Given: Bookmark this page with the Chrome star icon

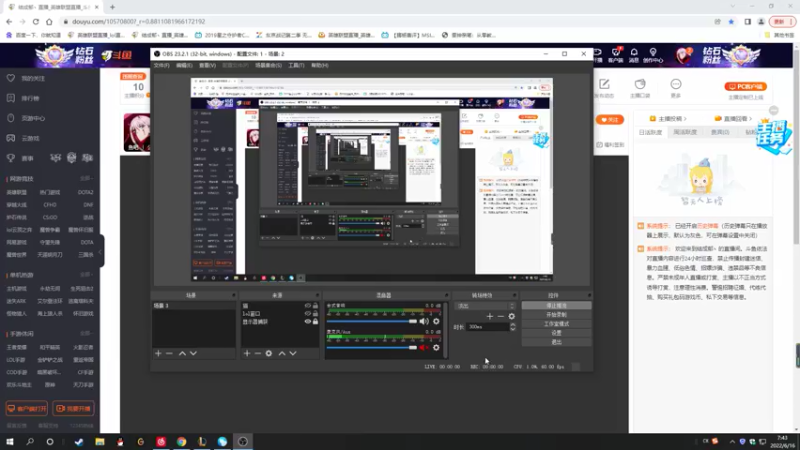Looking at the screenshot, I should click(731, 21).
